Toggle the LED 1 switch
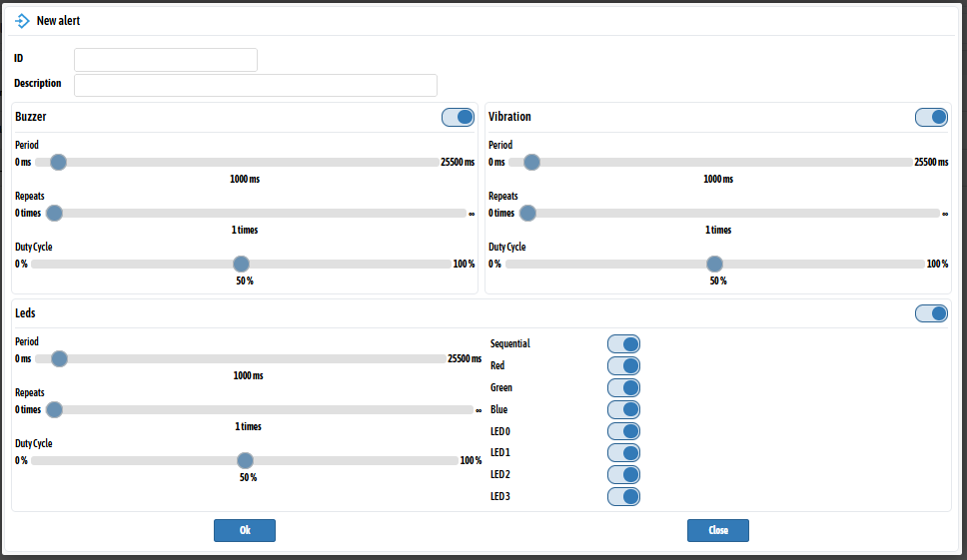The image size is (967, 560). pos(623,452)
